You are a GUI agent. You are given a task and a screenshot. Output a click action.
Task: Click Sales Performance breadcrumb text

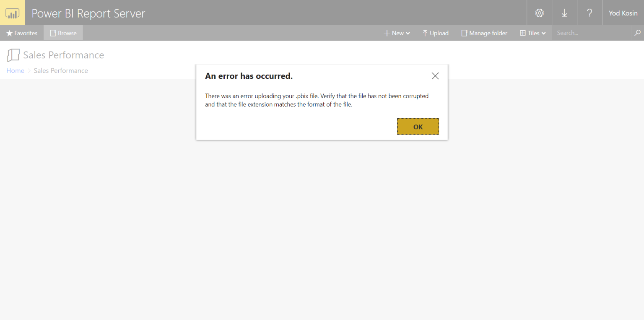61,70
